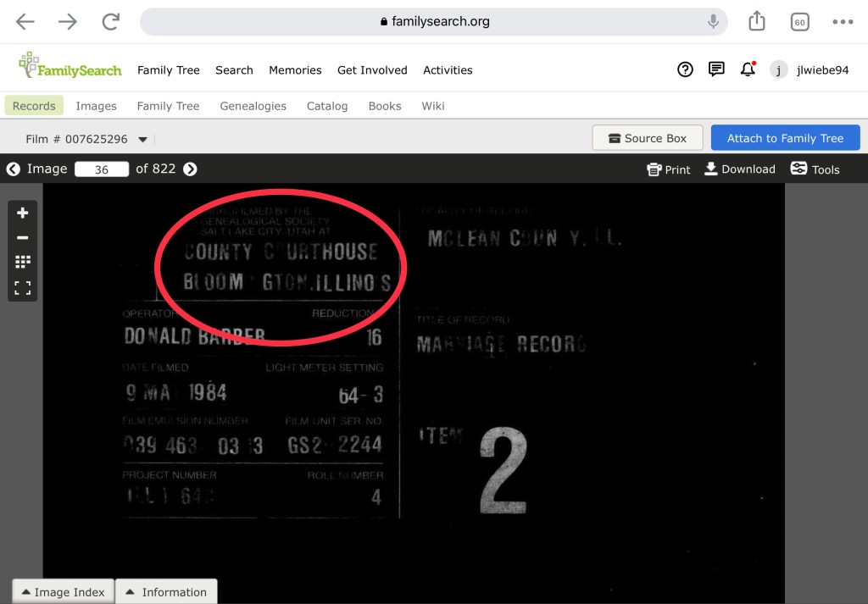868x604 pixels.
Task: Zoom out of the microfilm image
Action: point(23,238)
